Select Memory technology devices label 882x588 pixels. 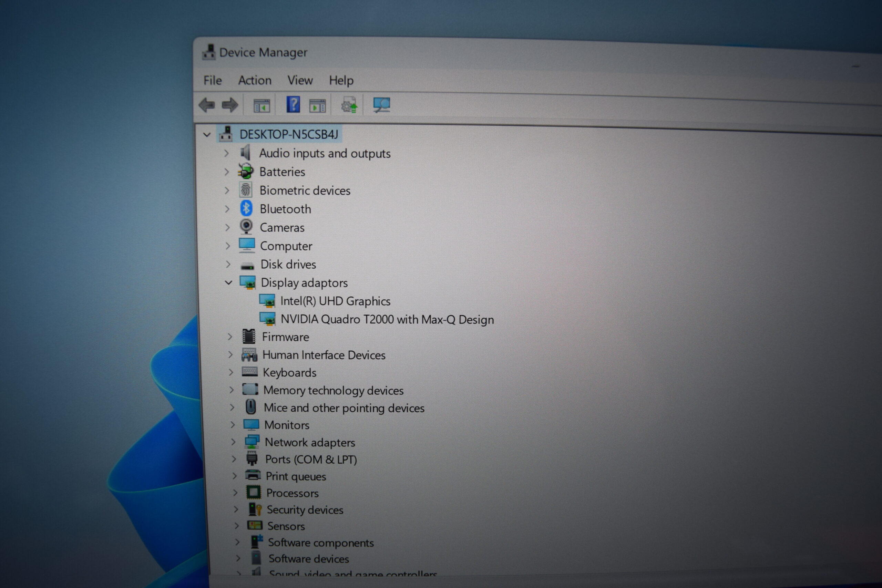point(334,390)
